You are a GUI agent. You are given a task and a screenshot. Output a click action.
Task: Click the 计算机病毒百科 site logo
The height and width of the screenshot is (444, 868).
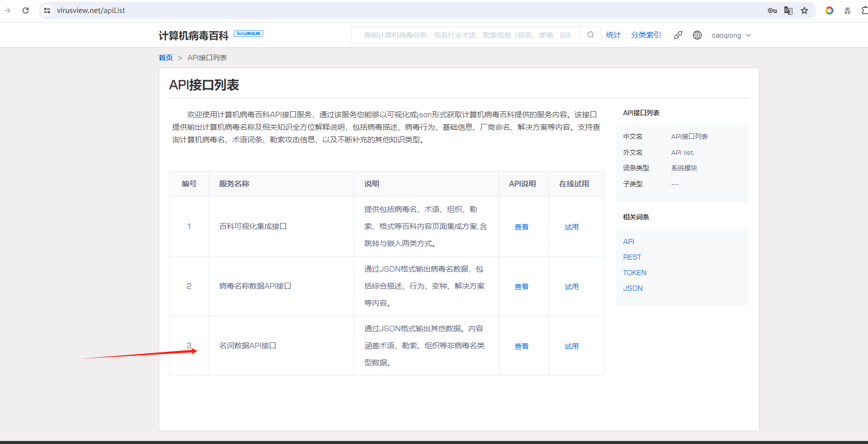tap(194, 36)
